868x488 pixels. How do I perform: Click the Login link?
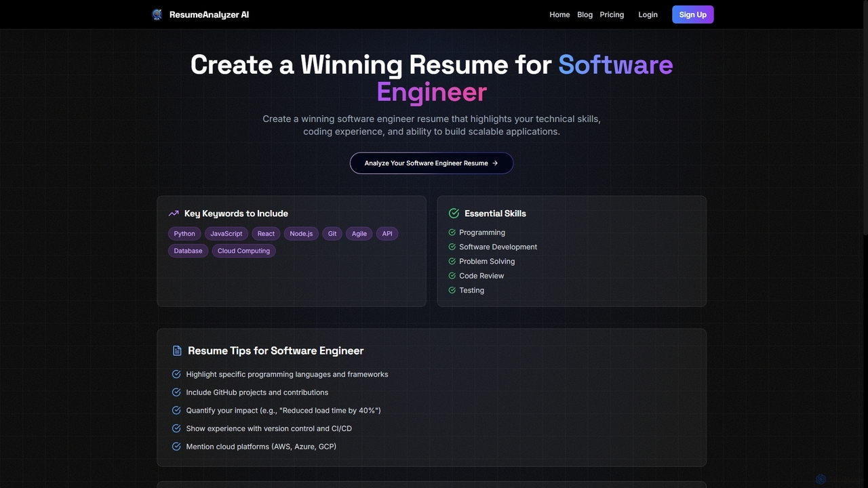[648, 14]
